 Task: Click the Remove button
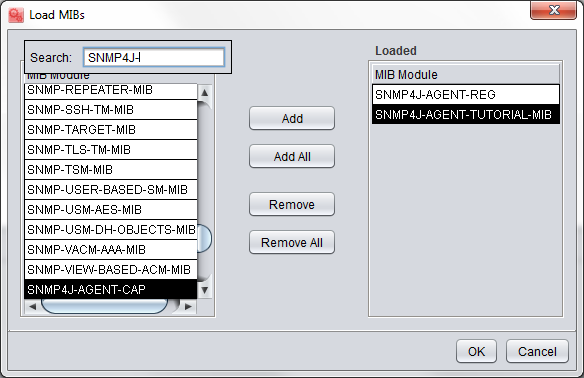[x=292, y=204]
